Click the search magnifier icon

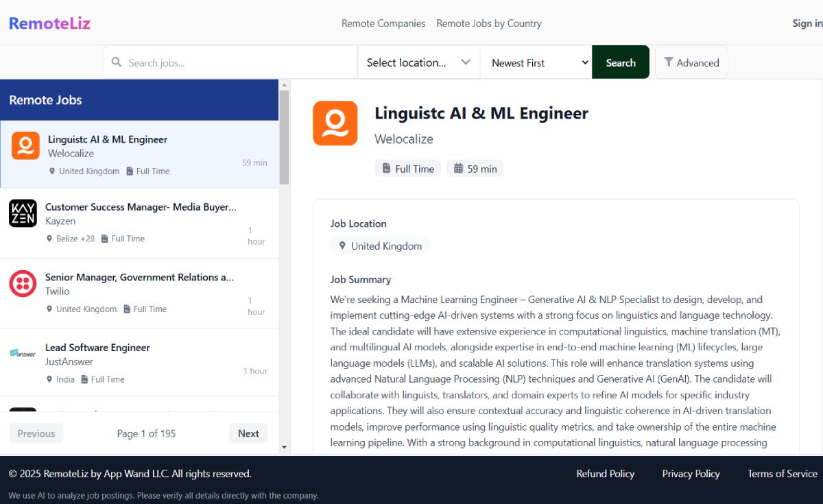pyautogui.click(x=117, y=62)
